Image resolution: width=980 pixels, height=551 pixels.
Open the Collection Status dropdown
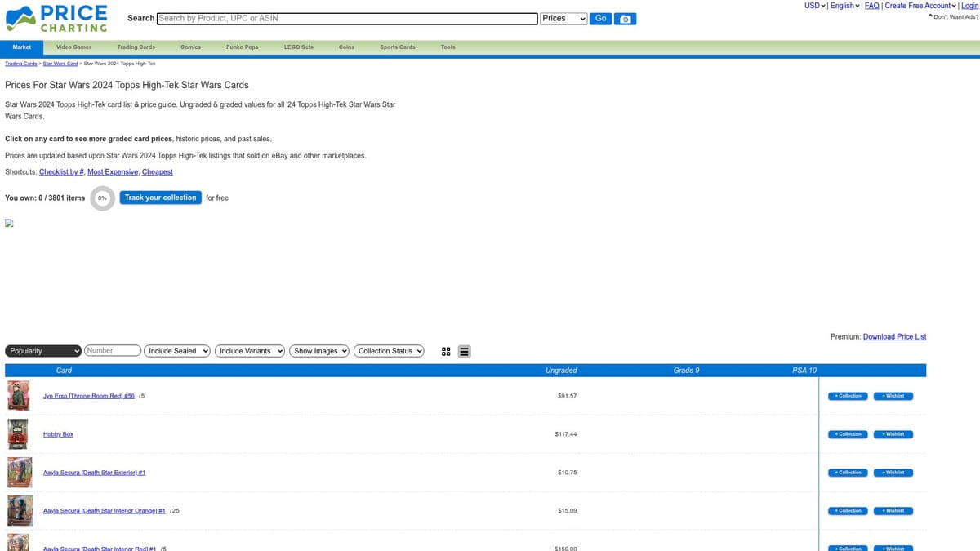pyautogui.click(x=390, y=351)
